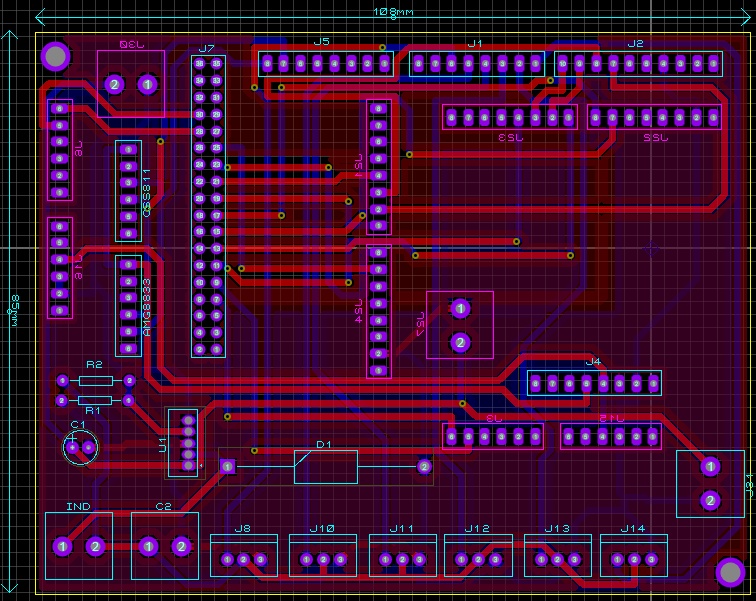Click square pad 1 of diode D1
Viewport: 756px width, 601px height.
tap(227, 467)
